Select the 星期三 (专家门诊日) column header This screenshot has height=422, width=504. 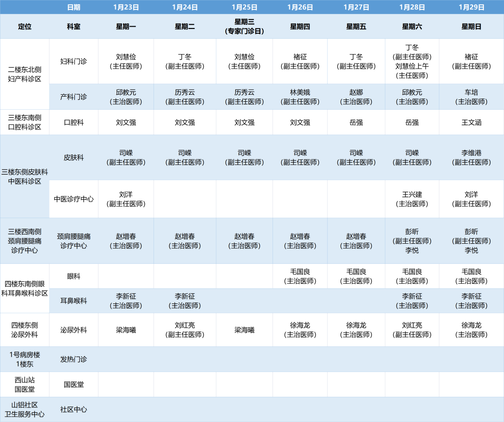click(x=244, y=27)
